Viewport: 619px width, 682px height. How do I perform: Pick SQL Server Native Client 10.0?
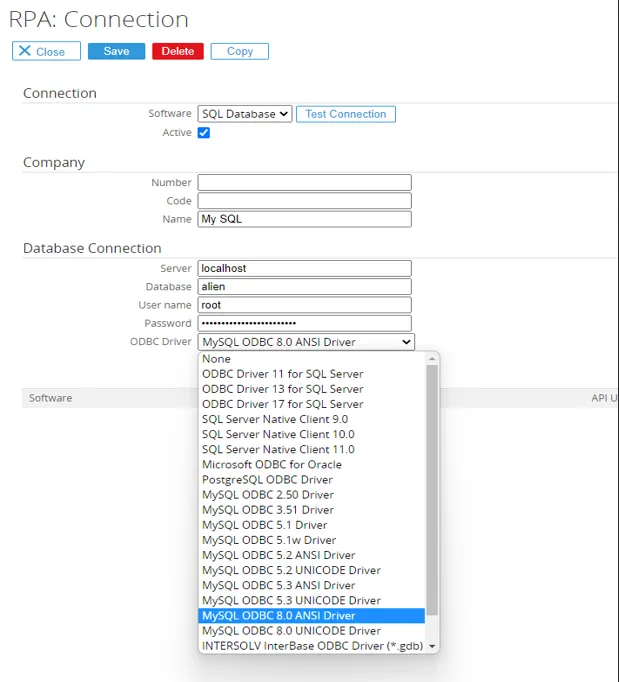click(x=311, y=434)
